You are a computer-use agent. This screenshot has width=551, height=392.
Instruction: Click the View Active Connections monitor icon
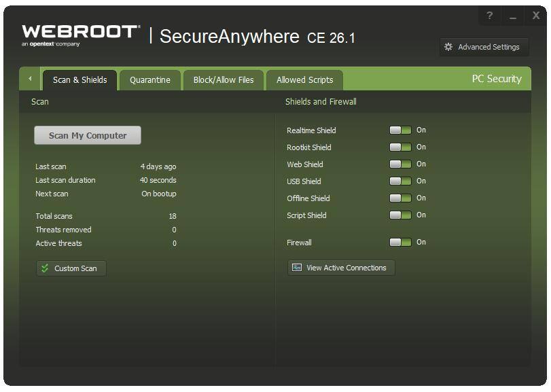click(297, 268)
